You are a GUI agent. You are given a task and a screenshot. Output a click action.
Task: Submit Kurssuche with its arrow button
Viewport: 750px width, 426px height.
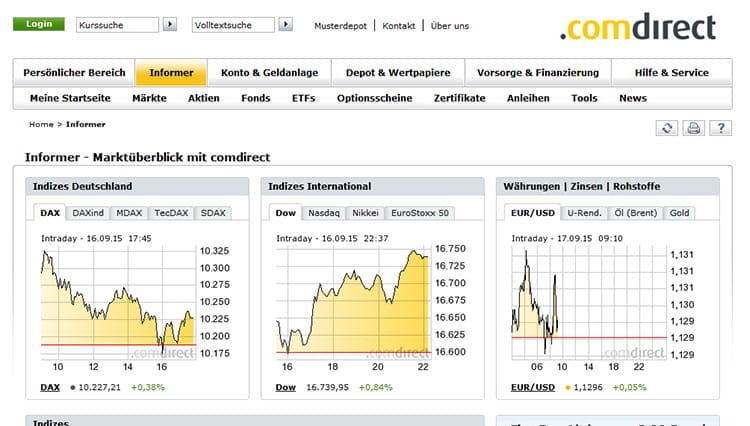[170, 24]
